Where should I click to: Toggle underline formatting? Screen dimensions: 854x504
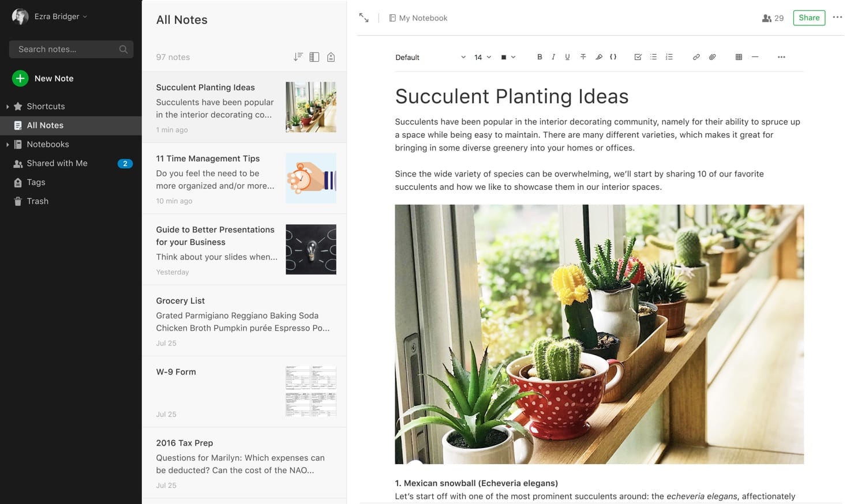(x=567, y=57)
